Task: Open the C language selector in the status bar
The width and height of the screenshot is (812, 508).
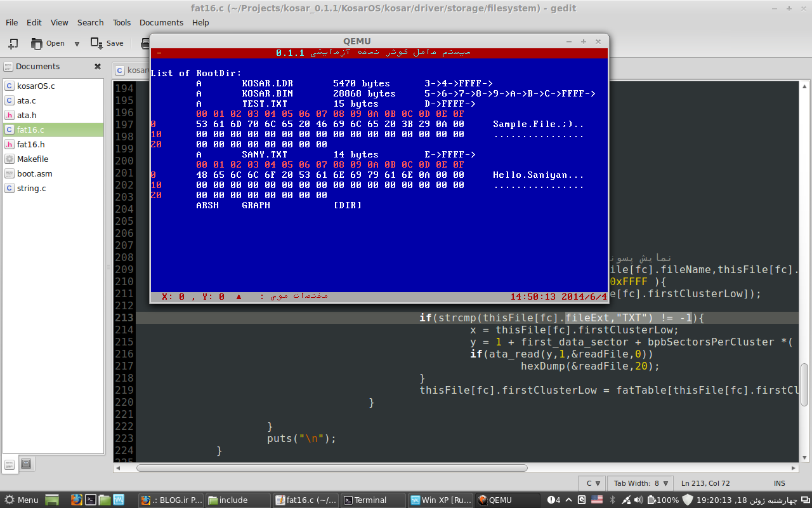Action: pos(593,483)
